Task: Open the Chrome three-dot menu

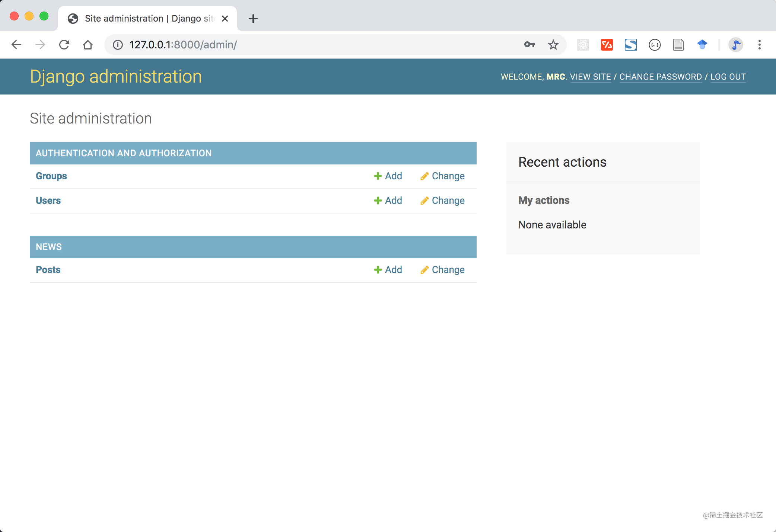Action: (760, 45)
